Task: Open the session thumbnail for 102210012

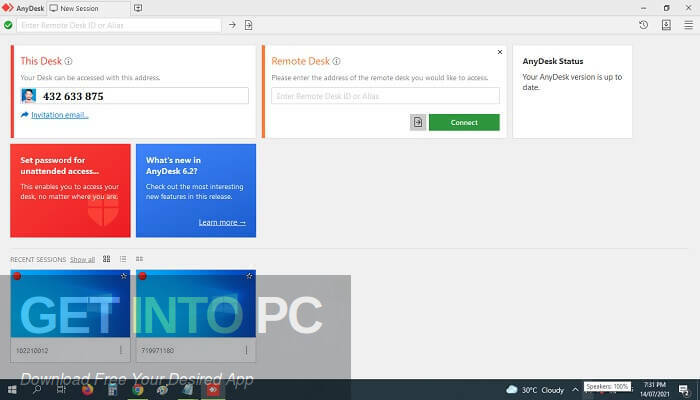Action: (x=71, y=304)
